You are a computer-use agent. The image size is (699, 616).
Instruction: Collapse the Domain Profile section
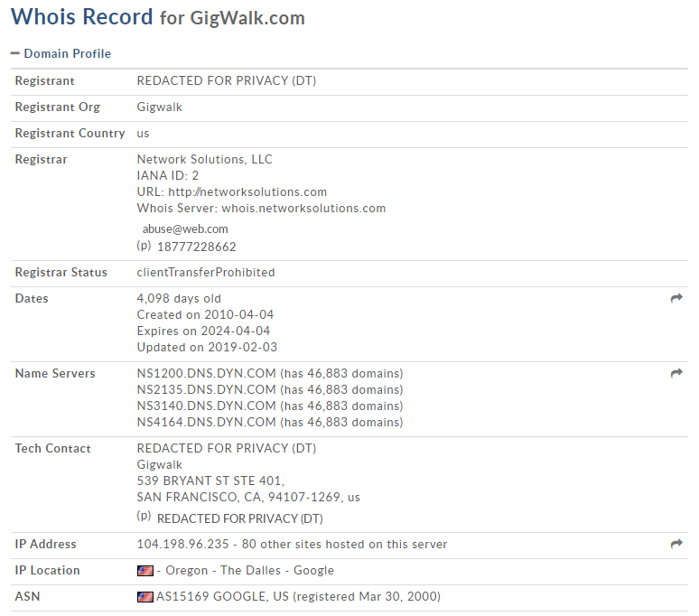pyautogui.click(x=61, y=53)
